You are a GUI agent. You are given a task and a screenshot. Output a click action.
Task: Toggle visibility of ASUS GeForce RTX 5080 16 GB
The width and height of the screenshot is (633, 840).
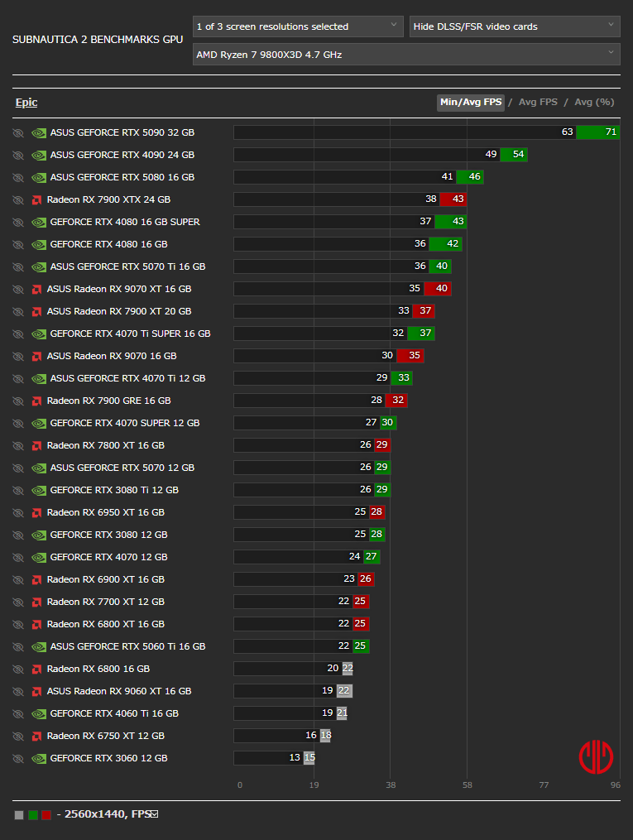click(x=18, y=178)
